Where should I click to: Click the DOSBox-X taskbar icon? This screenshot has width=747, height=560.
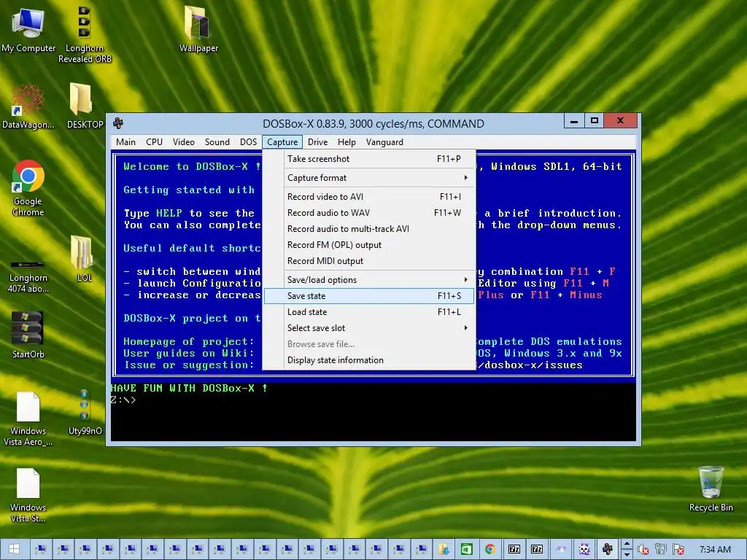coord(607,549)
